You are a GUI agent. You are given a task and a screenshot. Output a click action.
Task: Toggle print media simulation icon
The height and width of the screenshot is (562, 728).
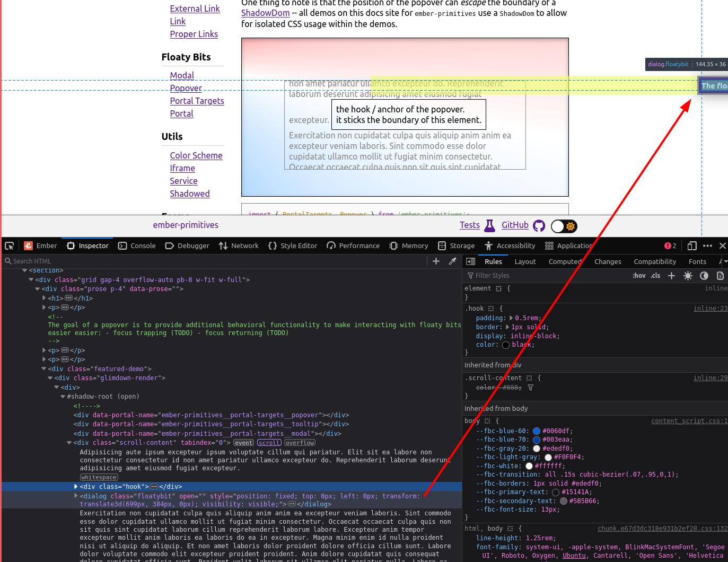point(720,275)
